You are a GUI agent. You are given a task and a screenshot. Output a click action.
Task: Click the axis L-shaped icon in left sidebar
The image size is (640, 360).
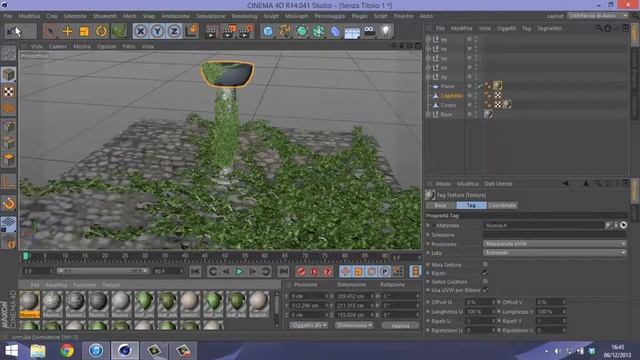coord(9,182)
